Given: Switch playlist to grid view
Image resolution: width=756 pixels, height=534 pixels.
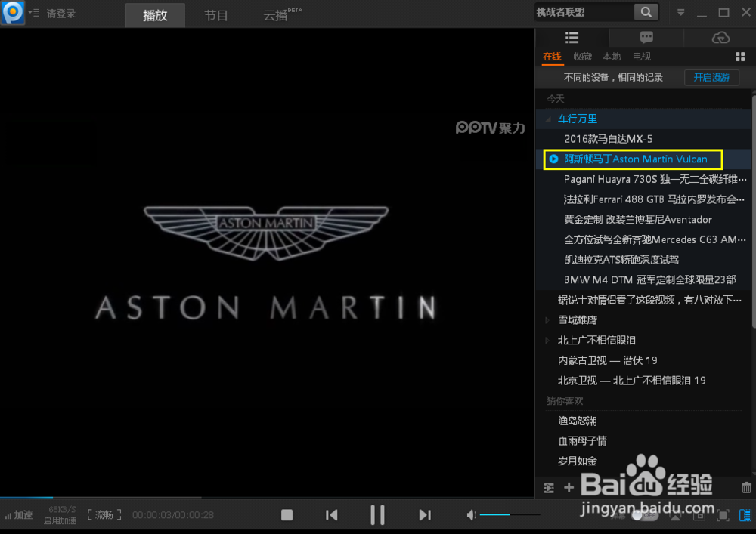Looking at the screenshot, I should coord(740,57).
